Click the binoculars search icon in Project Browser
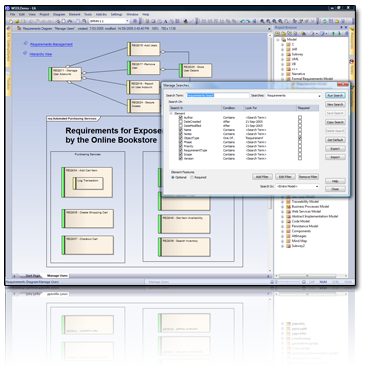 tap(303, 34)
